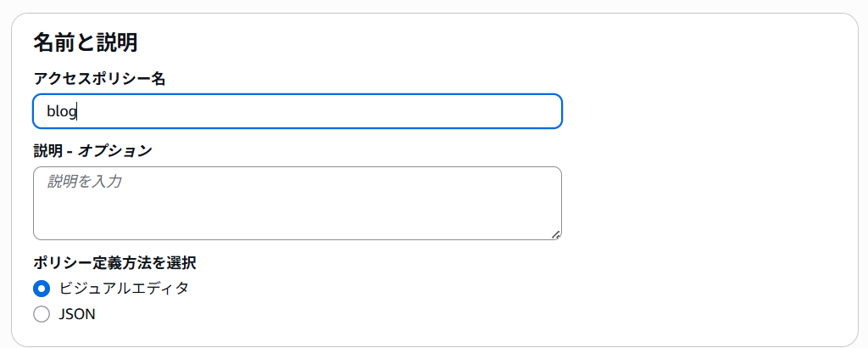The image size is (868, 348).
Task: Click the ポリシー定義方法を選択 label
Action: pyautogui.click(x=114, y=262)
